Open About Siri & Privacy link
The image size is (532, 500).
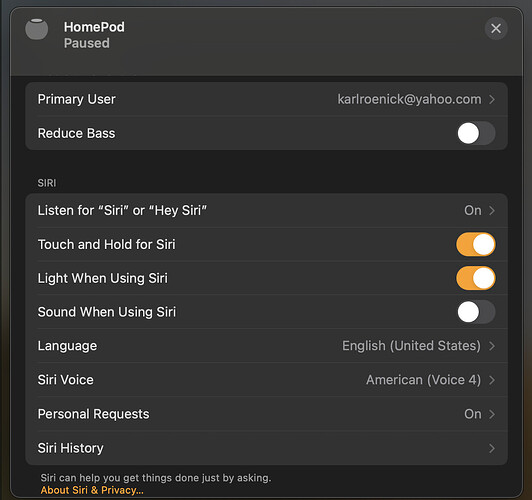pyautogui.click(x=92, y=490)
